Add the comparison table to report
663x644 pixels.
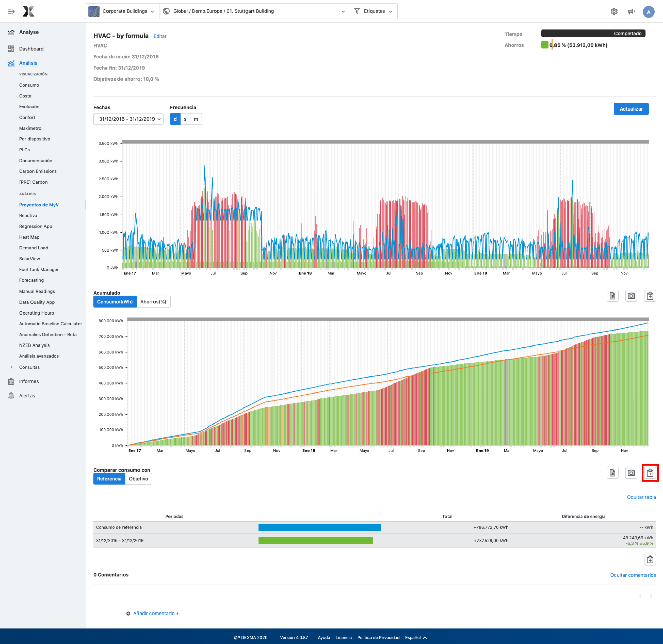pos(650,559)
